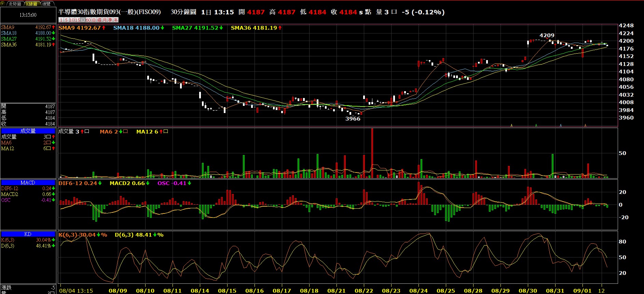644x294 pixels.
Task: Change chart to 60 minute period
Action: click(88, 20)
